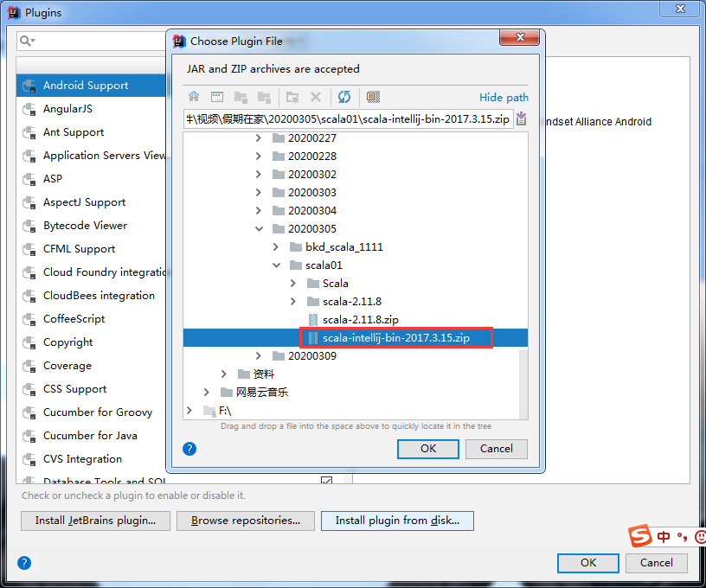Expand folder scala-2.11.8
The image size is (706, 588).
[293, 302]
